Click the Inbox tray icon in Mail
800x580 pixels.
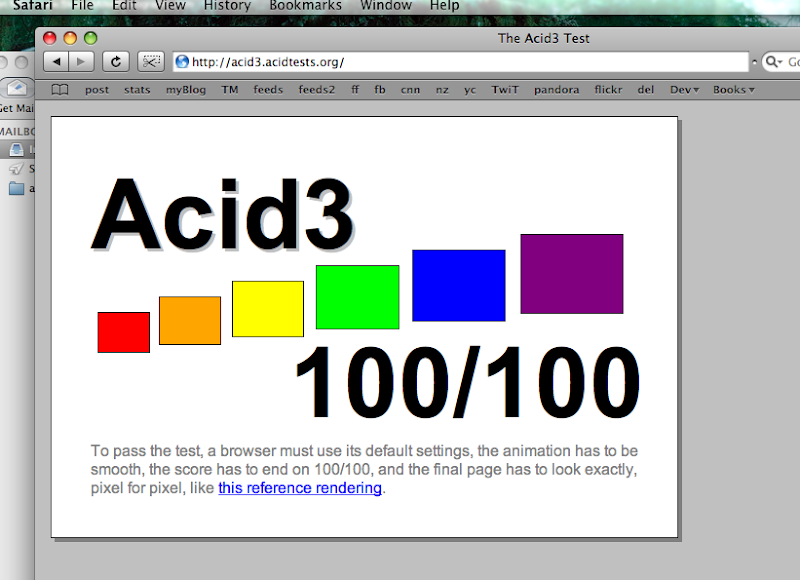[17, 150]
